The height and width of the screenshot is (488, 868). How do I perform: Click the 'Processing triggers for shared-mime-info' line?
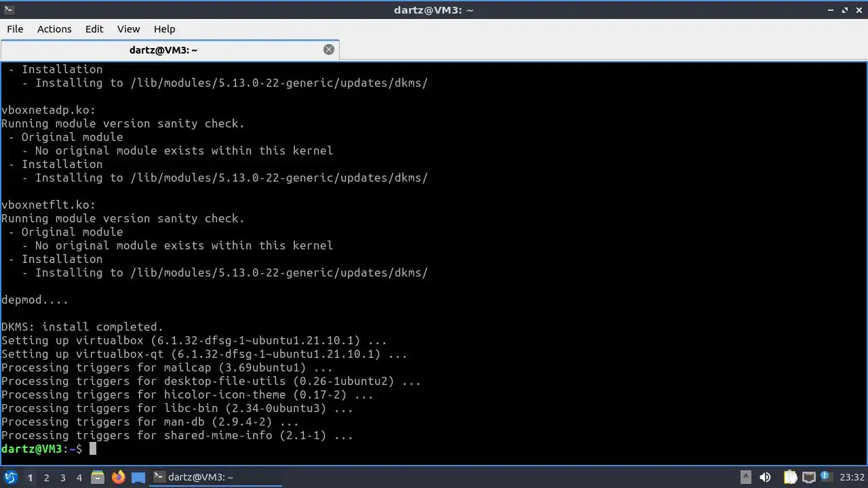[x=177, y=435]
